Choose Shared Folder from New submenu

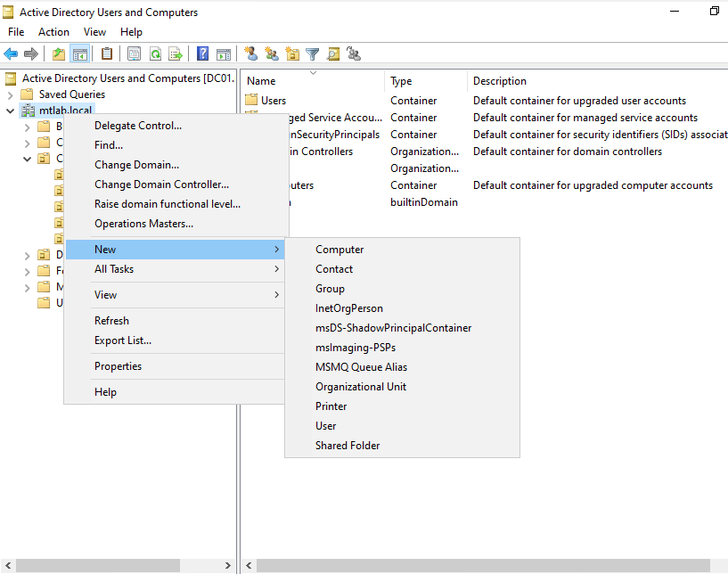[402, 446]
